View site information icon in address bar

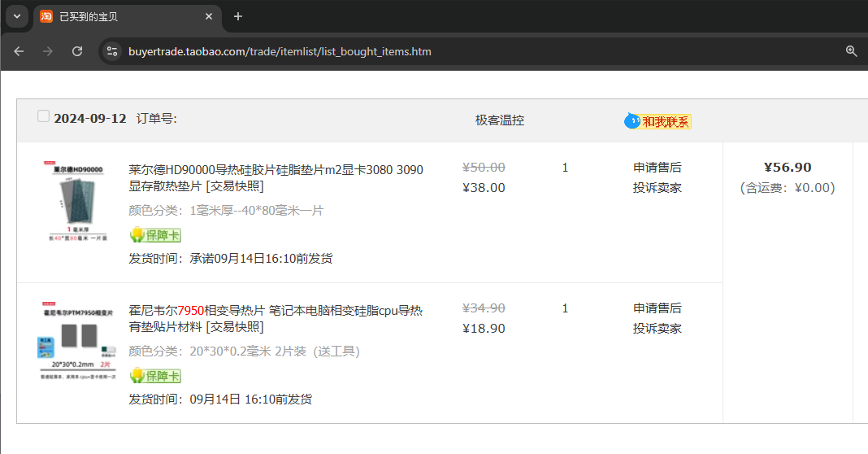[112, 51]
